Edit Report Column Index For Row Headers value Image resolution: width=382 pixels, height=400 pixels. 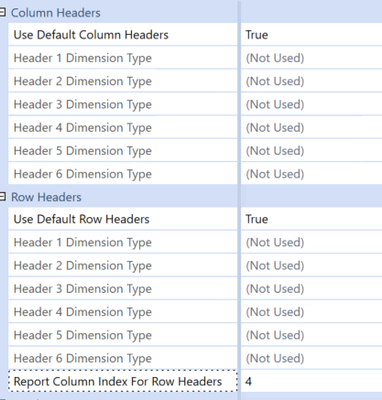(x=312, y=381)
